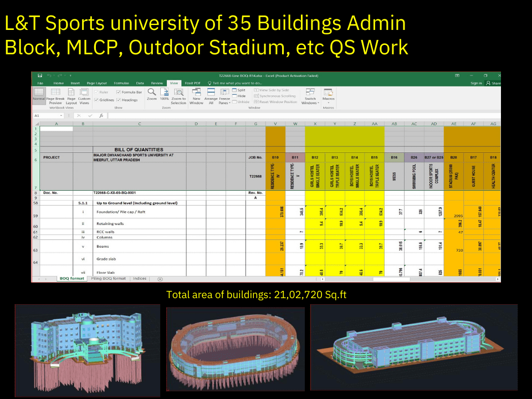Image resolution: width=532 pixels, height=399 pixels.
Task: Click the Foundation/ Pile cap / Raft cell
Action: click(140, 212)
